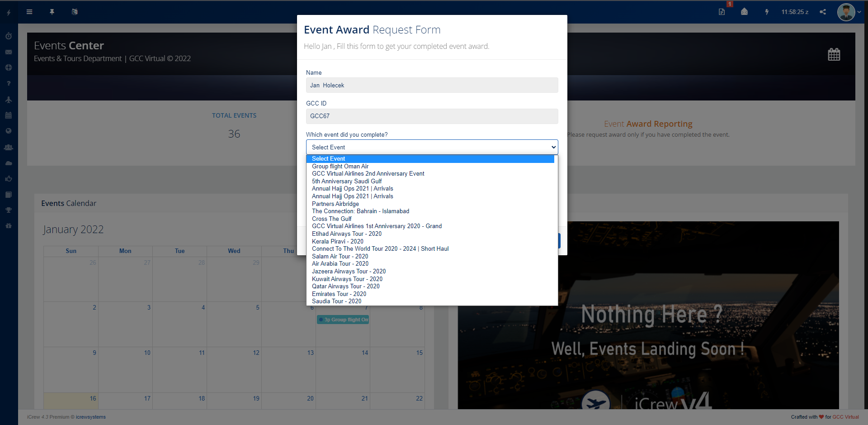Select 'Partners Airbridge' option
The image size is (868, 425).
(430, 204)
